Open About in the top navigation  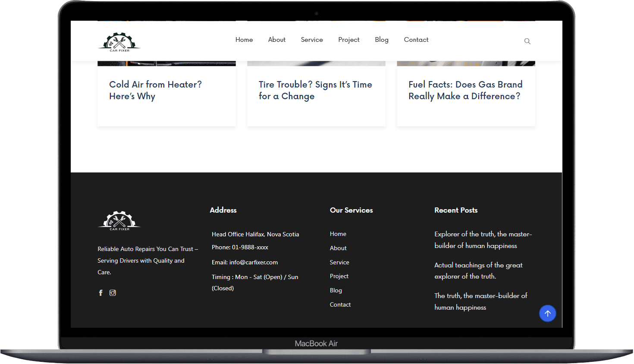[x=277, y=40]
